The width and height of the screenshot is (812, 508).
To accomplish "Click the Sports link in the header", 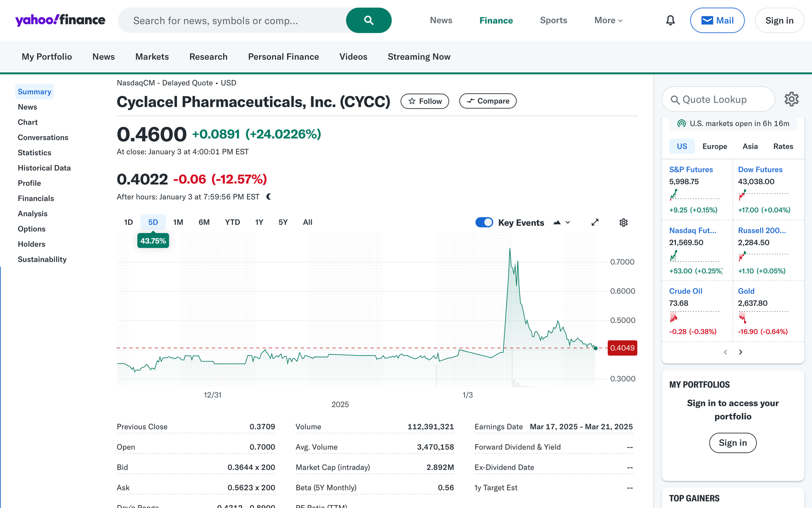I will pos(553,20).
